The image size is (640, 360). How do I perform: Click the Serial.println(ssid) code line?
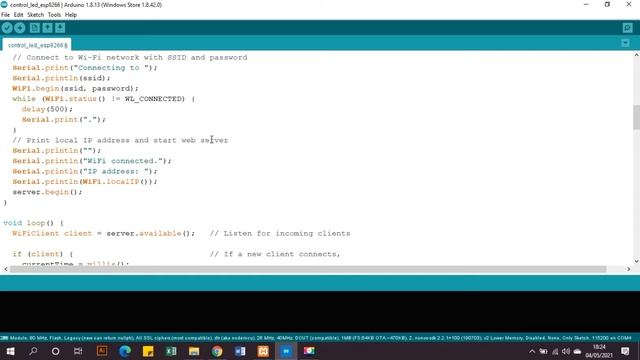(x=61, y=78)
